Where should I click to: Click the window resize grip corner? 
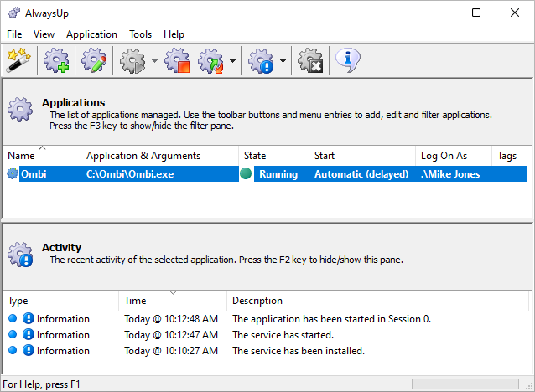[529, 386]
